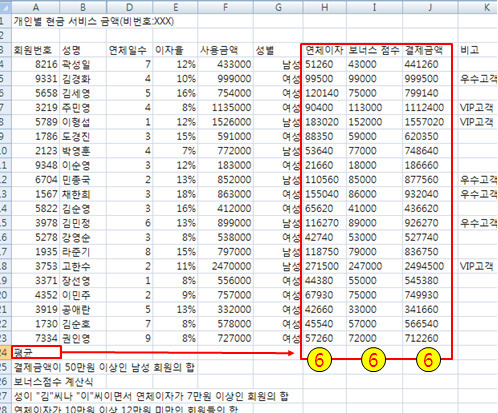Click late interest cell 183020
This screenshot has width=498, height=413.
[x=324, y=122]
